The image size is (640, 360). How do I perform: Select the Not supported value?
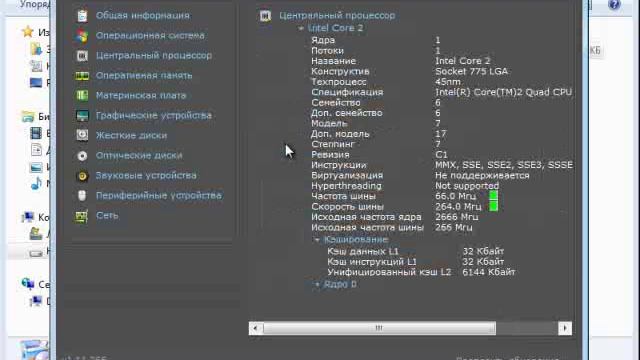tap(467, 186)
